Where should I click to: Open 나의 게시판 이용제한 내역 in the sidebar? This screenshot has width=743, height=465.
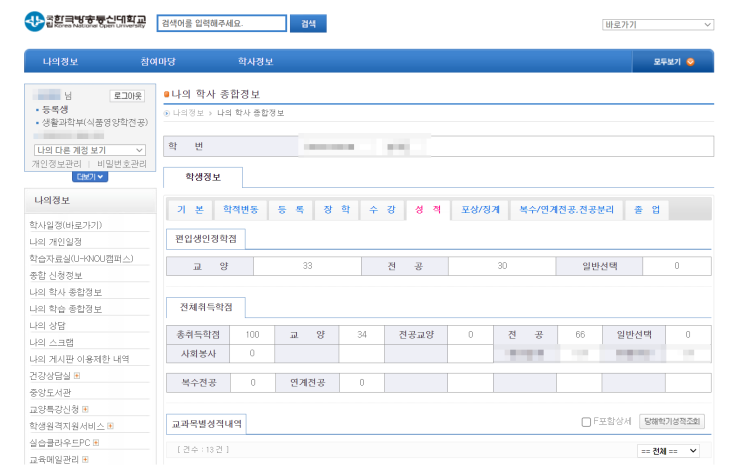point(79,359)
